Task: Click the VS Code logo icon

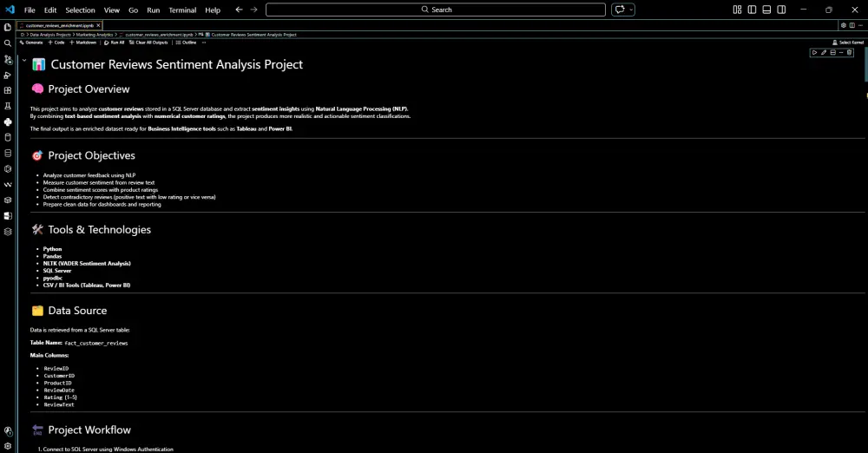Action: (10, 10)
